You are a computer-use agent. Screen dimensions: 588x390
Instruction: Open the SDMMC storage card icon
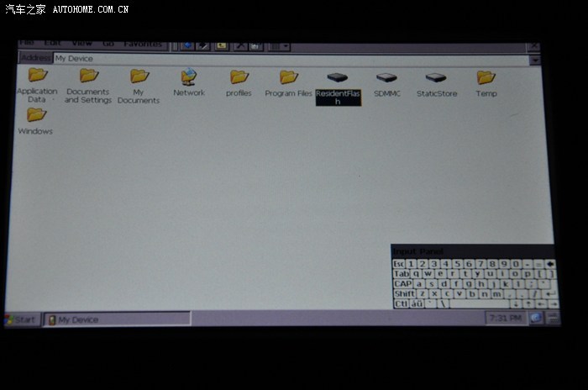click(386, 79)
